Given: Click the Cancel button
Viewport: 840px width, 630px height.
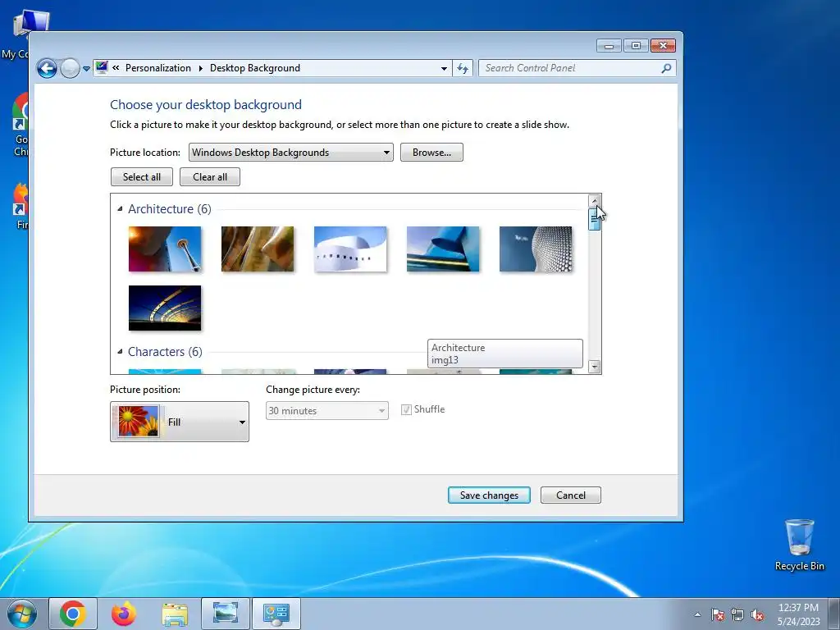Looking at the screenshot, I should point(571,495).
